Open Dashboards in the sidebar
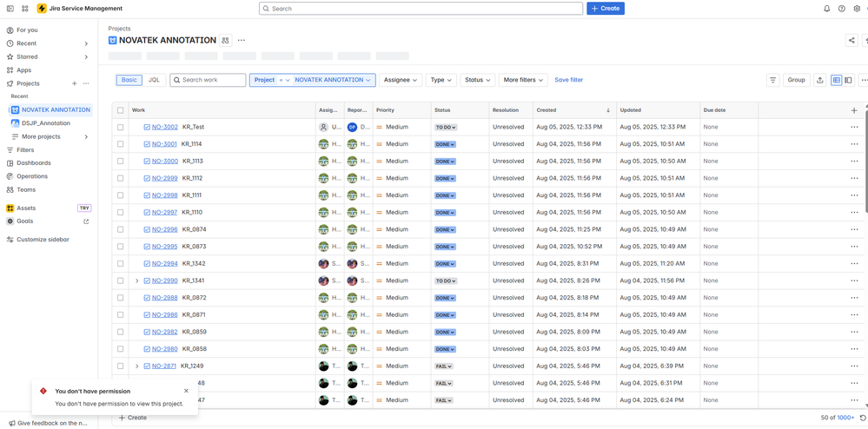Image resolution: width=868 pixels, height=429 pixels. point(33,162)
